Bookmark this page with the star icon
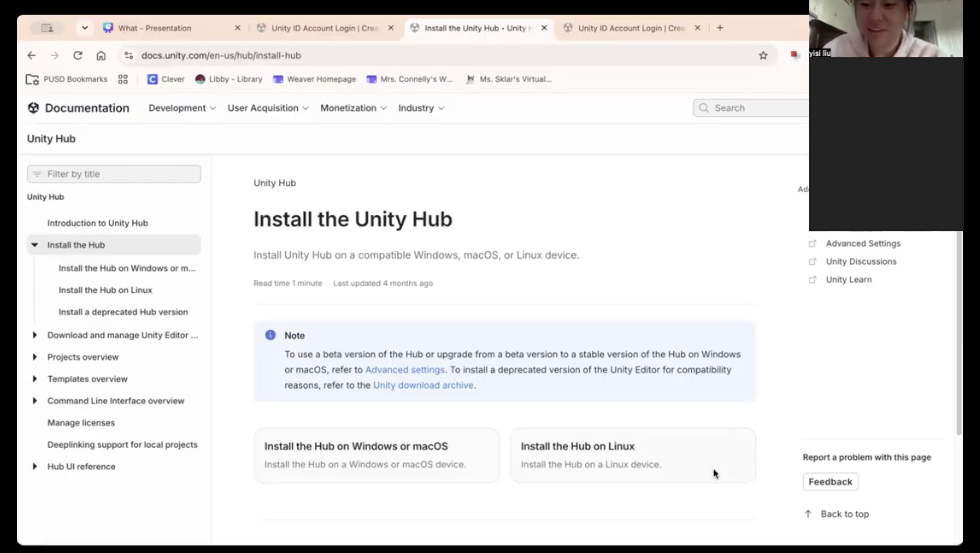 coord(763,56)
